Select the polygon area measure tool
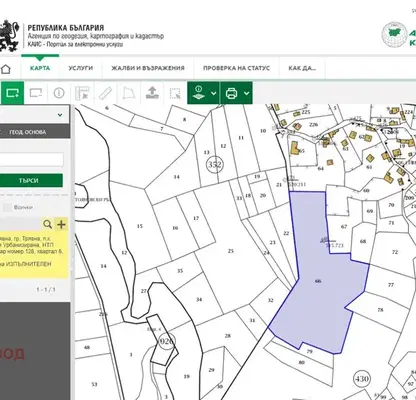The image size is (416, 400). pos(129,93)
